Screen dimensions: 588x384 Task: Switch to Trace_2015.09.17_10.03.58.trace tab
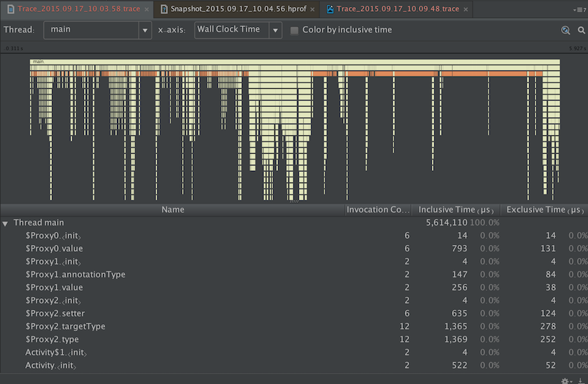pos(78,9)
